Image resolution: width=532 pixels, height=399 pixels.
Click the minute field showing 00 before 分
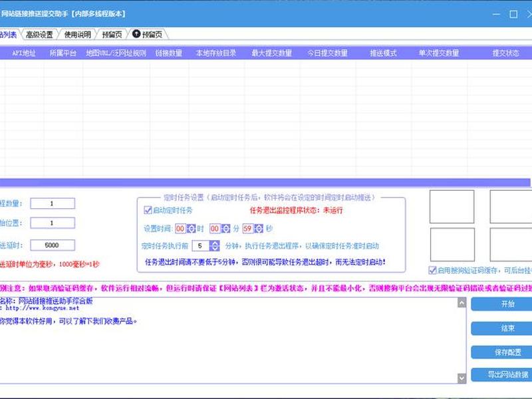coord(215,229)
